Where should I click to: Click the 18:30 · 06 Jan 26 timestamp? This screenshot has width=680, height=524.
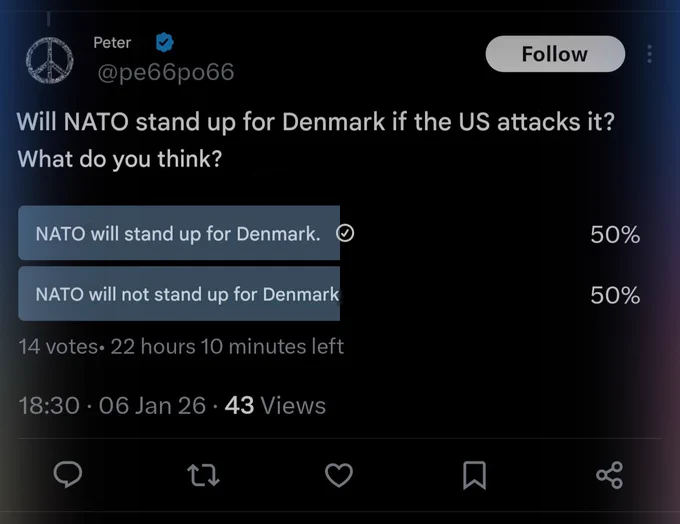[x=112, y=406]
